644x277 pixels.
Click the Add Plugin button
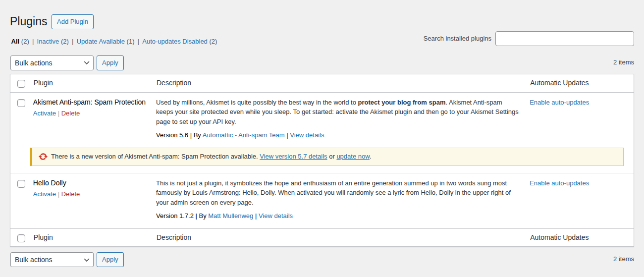[x=72, y=22]
